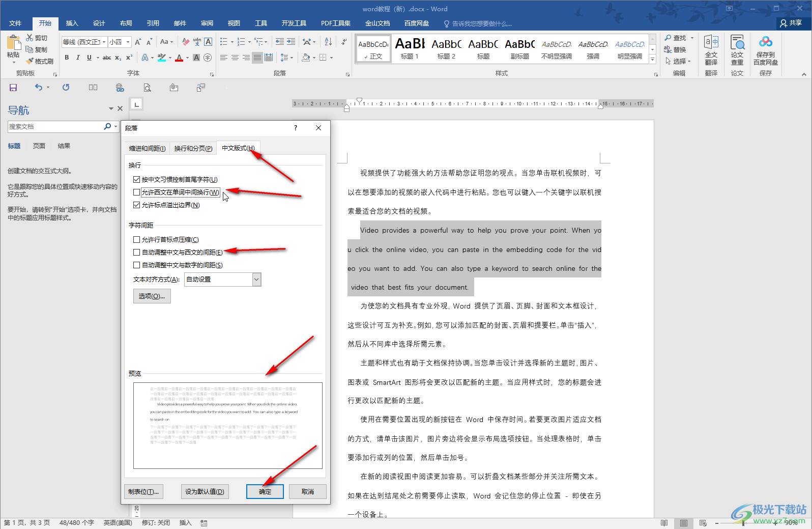Click the justify alignment icon
This screenshot has width=812, height=529.
tap(257, 58)
